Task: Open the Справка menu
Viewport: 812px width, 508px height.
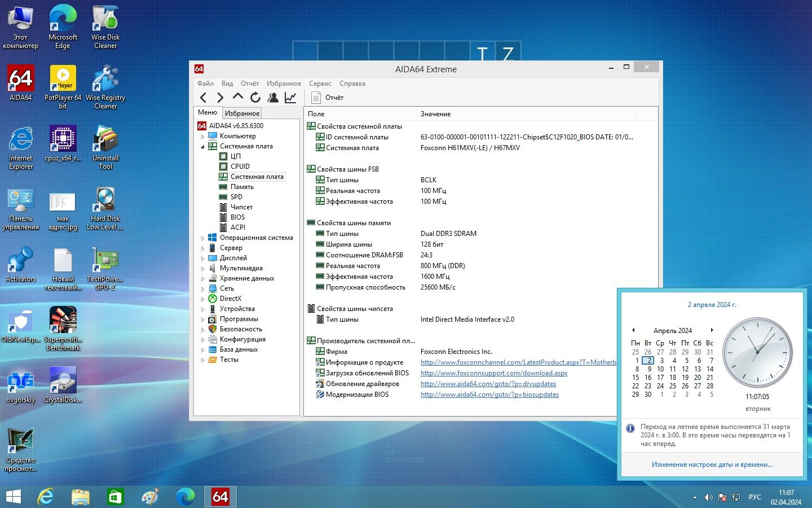Action: pyautogui.click(x=352, y=84)
